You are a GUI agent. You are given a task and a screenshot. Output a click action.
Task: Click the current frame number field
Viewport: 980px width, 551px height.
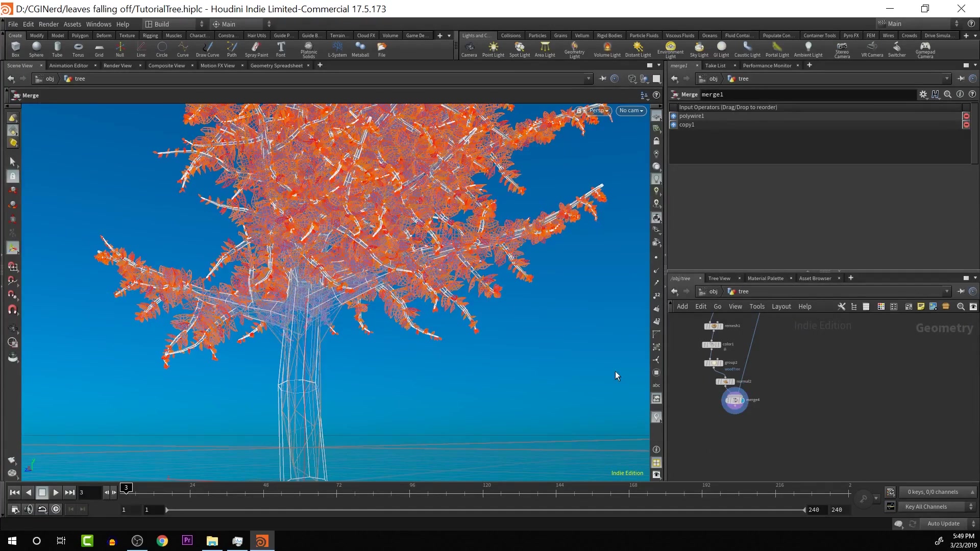(x=89, y=492)
